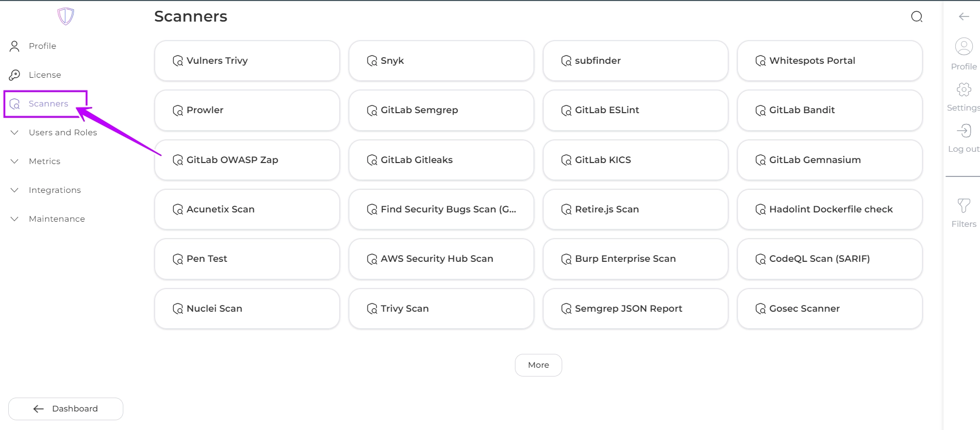Image resolution: width=980 pixels, height=430 pixels.
Task: Open Profile via the right panel avatar icon
Action: [x=964, y=47]
